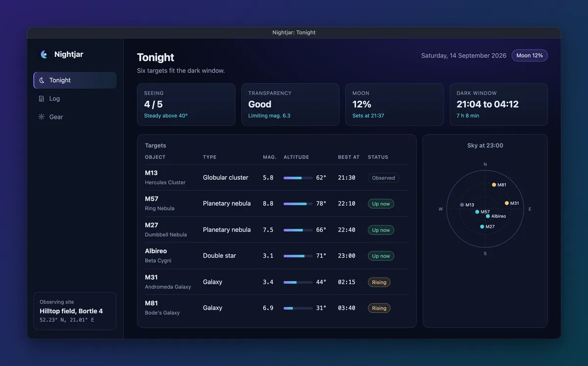Select the moon icon beside Tonight
Screen dimensions: 588x366
click(42, 80)
